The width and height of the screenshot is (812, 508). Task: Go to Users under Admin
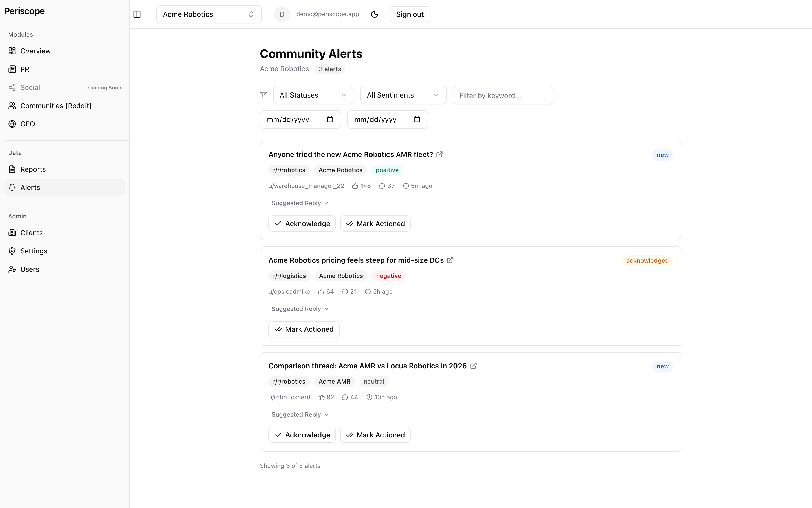pyautogui.click(x=64, y=269)
